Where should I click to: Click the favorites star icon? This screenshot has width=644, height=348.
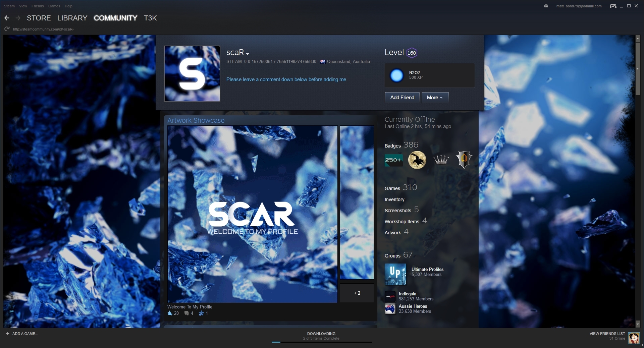point(201,313)
